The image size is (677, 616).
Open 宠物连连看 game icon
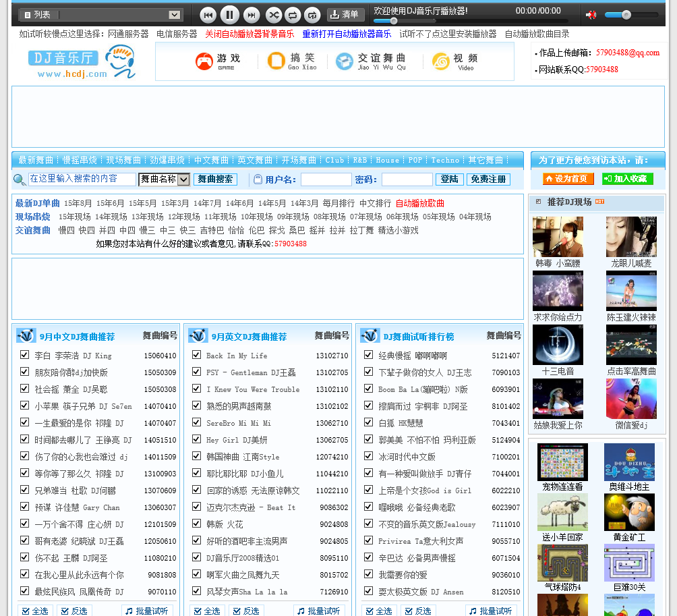pyautogui.click(x=562, y=462)
